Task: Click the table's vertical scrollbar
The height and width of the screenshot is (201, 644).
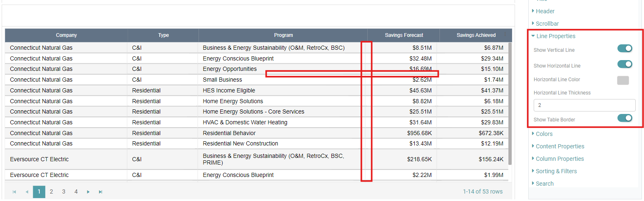Action: 510,104
